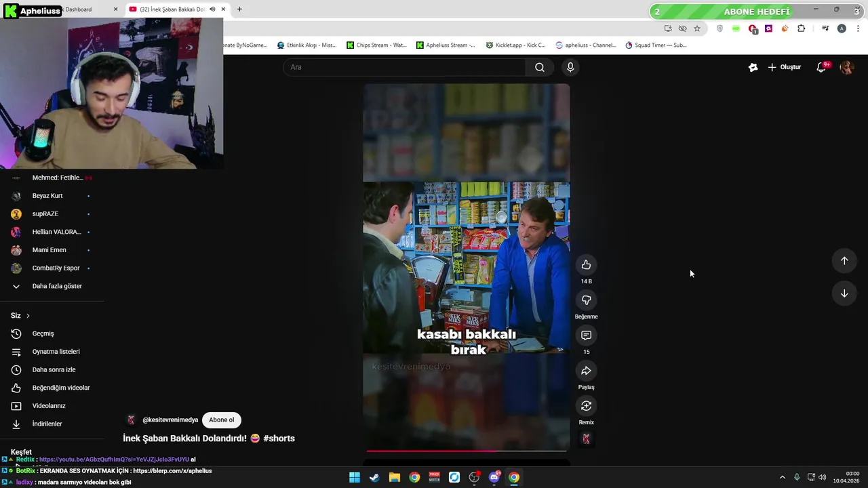Image resolution: width=868 pixels, height=488 pixels.
Task: Click the Ara search input field
Action: pyautogui.click(x=404, y=67)
